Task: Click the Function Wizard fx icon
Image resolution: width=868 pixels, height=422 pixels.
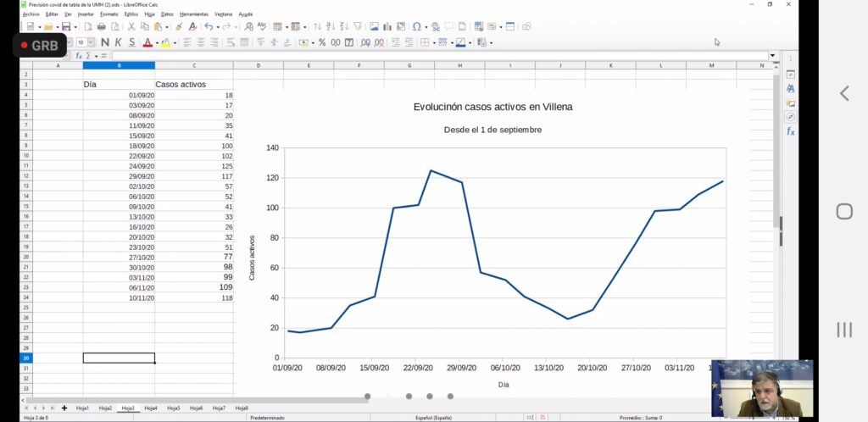Action: tap(79, 56)
